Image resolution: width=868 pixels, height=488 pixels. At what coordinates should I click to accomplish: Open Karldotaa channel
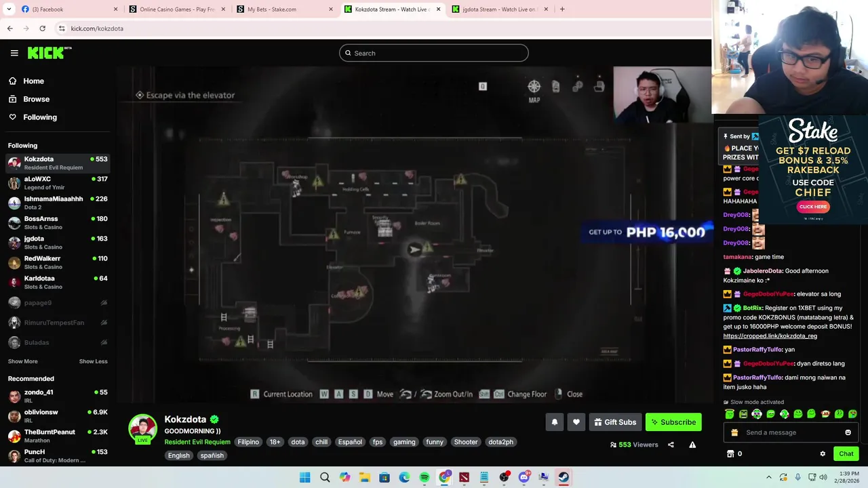pos(58,282)
